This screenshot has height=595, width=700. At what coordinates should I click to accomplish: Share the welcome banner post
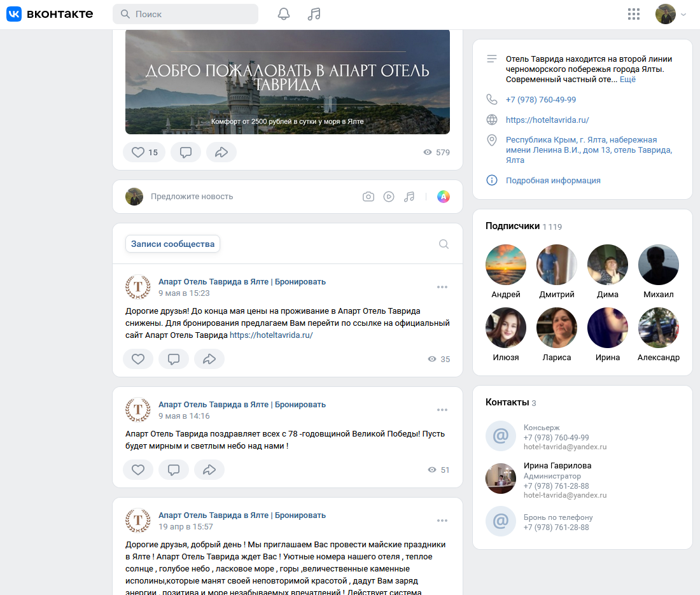coord(221,153)
